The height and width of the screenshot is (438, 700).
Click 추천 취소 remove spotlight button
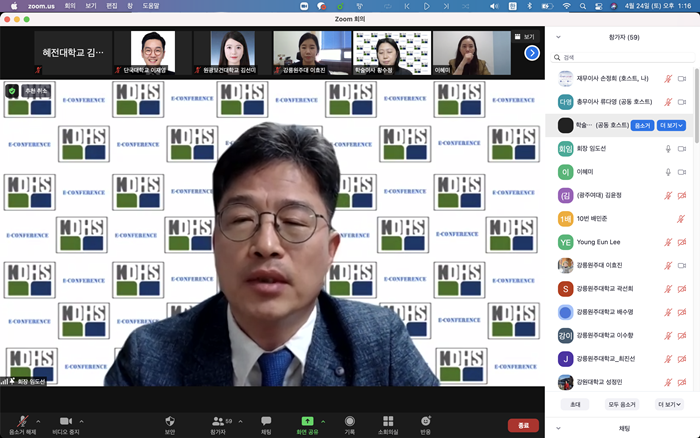[36, 91]
